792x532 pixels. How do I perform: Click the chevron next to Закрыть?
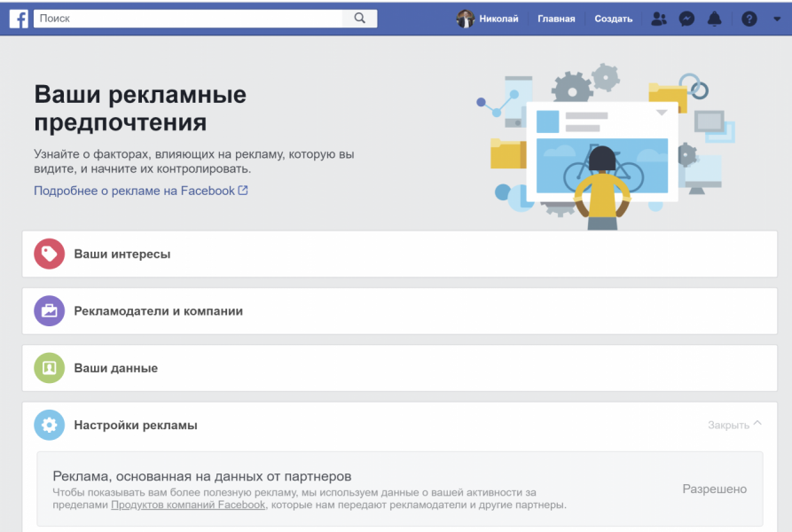(x=757, y=424)
